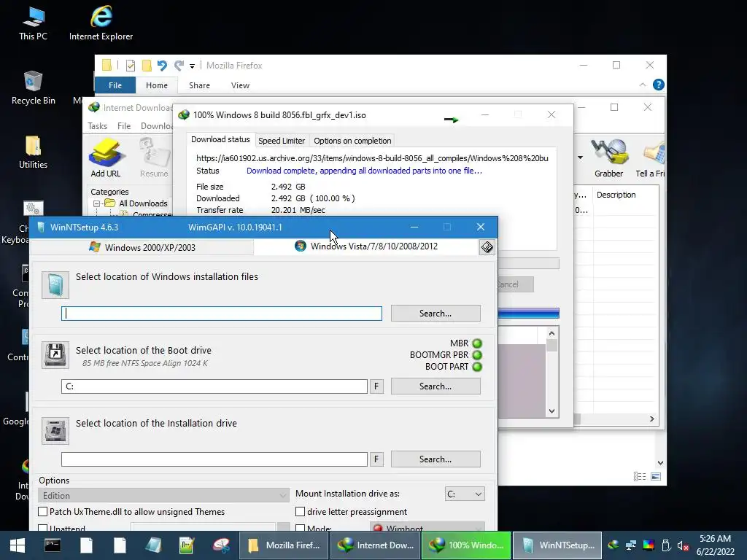Click the Boot drive floppy icon in WinNTSetup

click(55, 355)
